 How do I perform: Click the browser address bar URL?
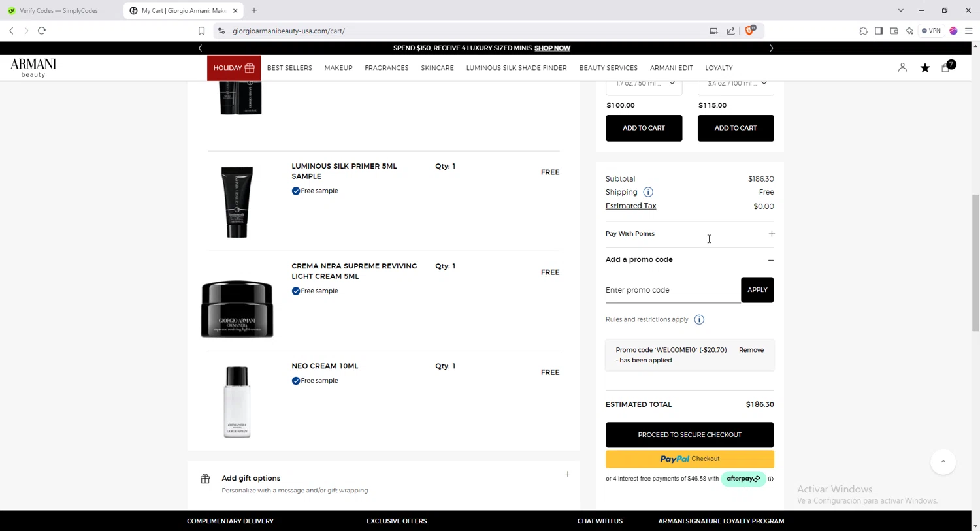[289, 31]
